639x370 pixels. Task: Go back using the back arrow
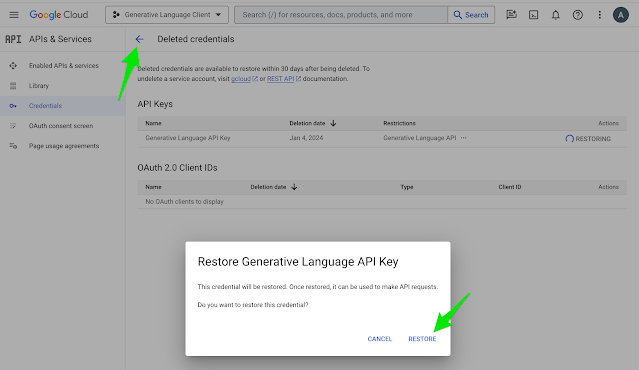(x=139, y=39)
